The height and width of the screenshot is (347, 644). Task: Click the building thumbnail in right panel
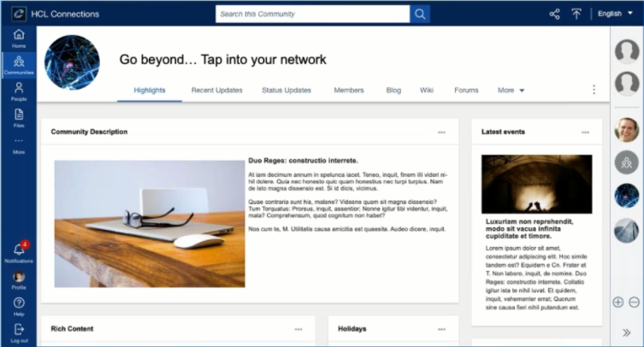tap(627, 231)
